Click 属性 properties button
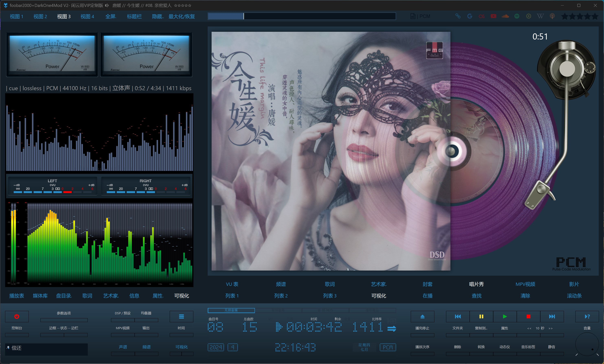Viewport: 604px width, 364px height. point(505,328)
